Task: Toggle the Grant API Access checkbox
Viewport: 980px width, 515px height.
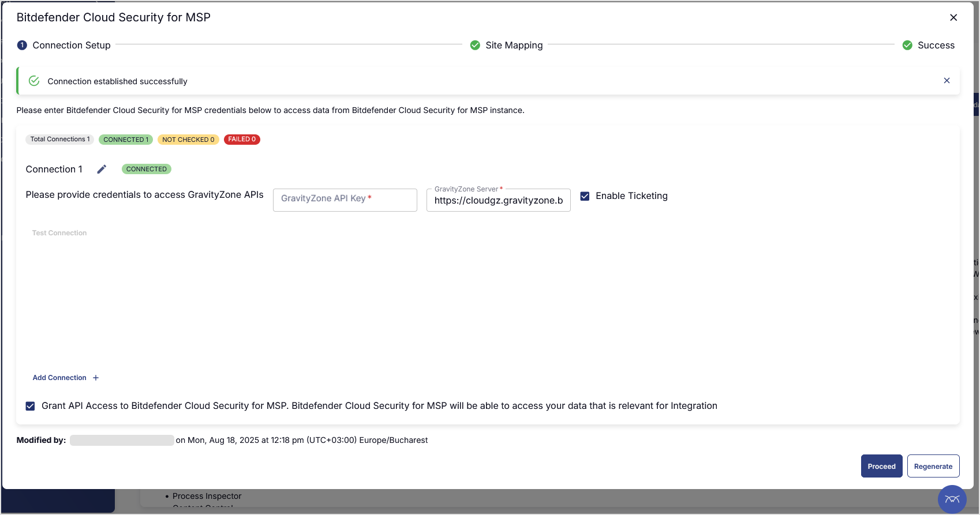Action: click(x=30, y=406)
